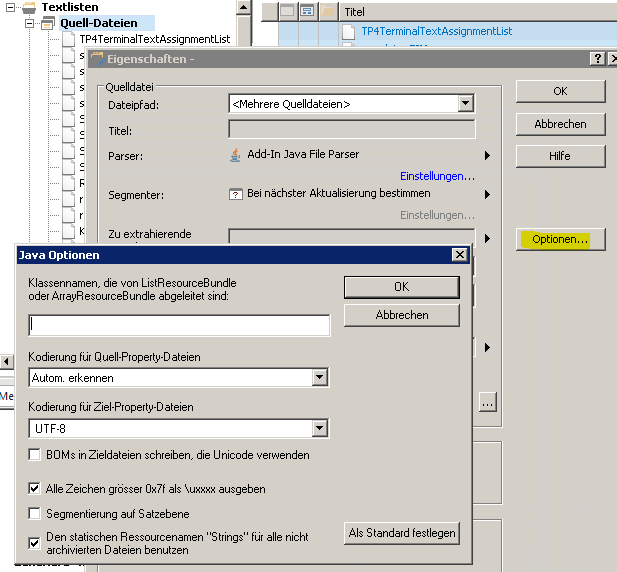Close the Java Optionen dialog
The image size is (617, 572).
(459, 255)
